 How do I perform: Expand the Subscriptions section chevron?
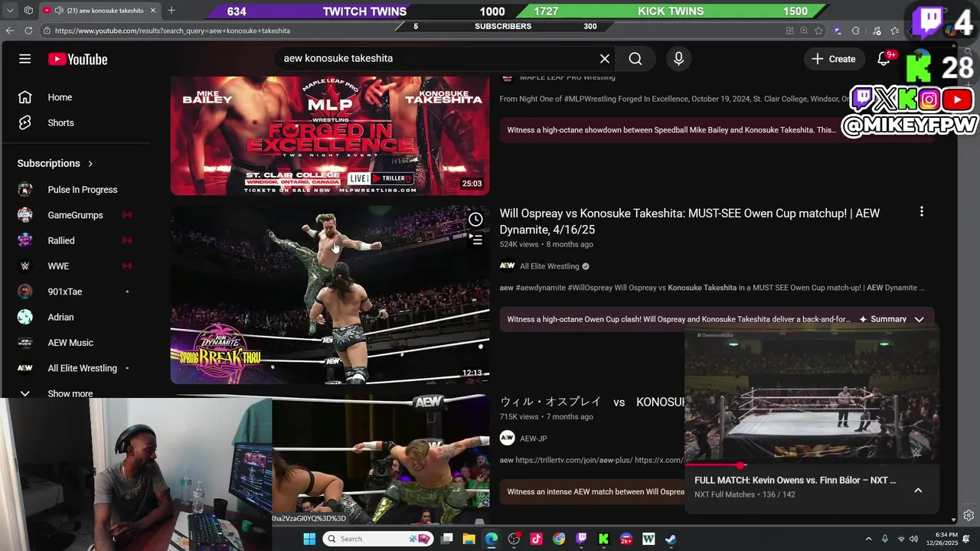coord(90,164)
